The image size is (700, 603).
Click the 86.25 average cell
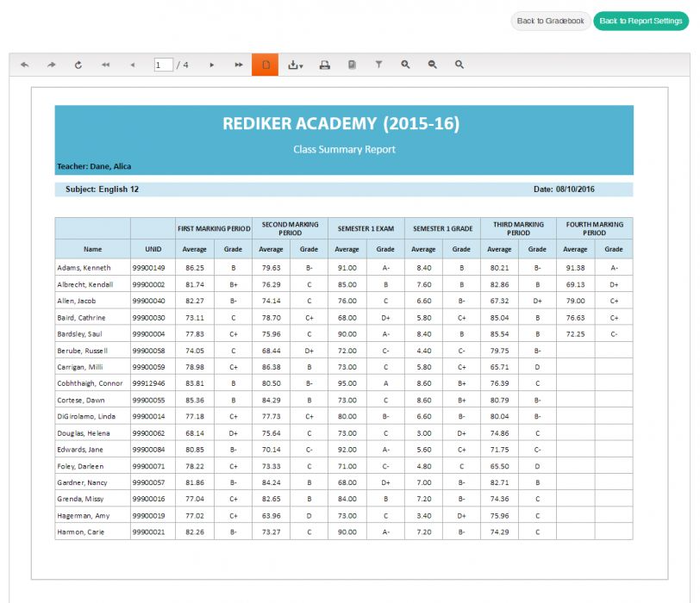[x=195, y=268]
